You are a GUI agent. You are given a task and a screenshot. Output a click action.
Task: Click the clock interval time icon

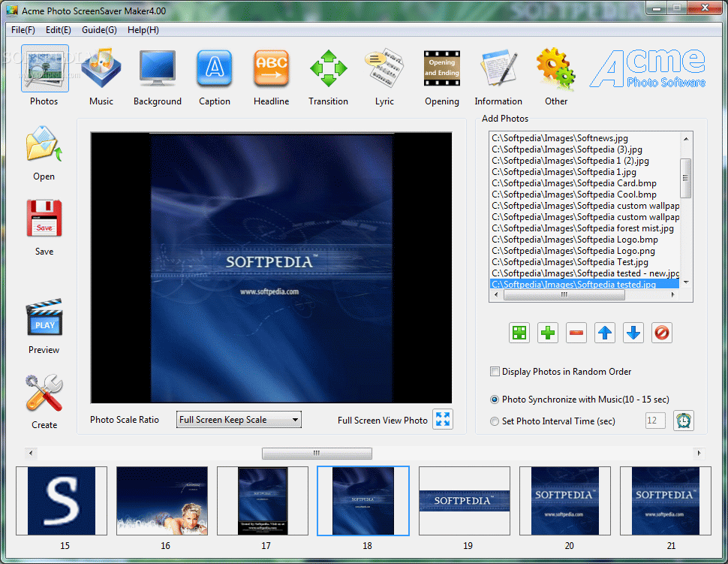coord(684,421)
